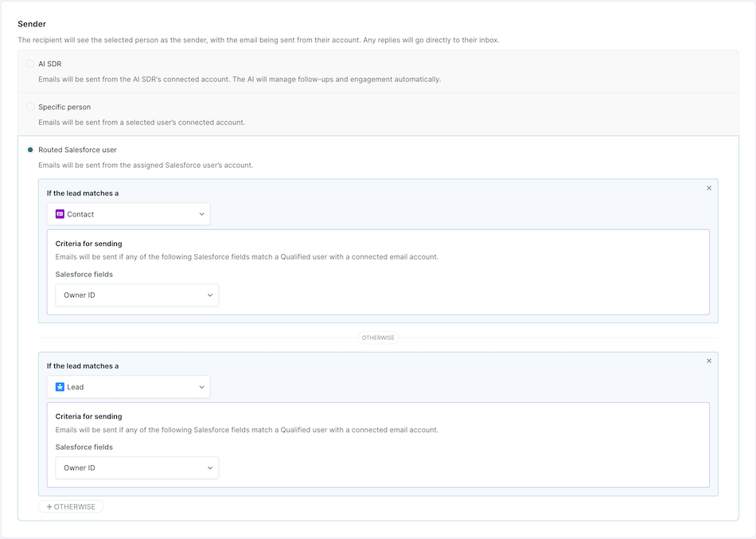Open the Contact object type dropdown
This screenshot has width=756, height=539.
(x=128, y=213)
